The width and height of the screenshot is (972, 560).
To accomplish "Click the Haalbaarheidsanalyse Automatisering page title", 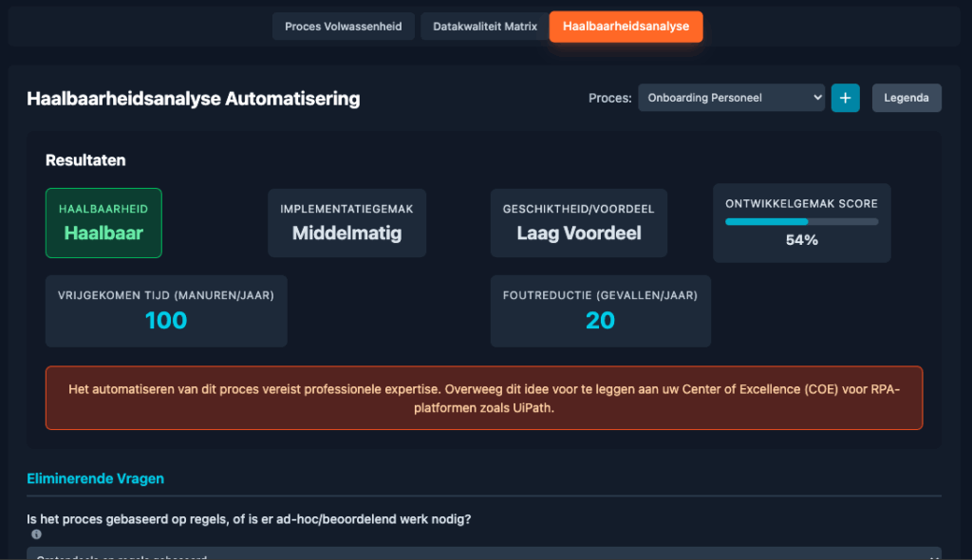I will pos(193,99).
